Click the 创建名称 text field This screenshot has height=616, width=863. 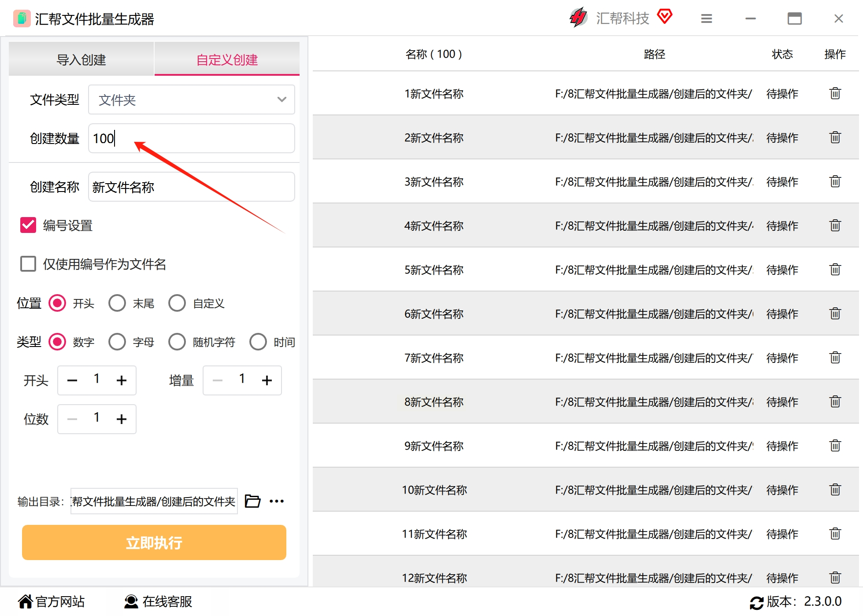[x=191, y=187]
